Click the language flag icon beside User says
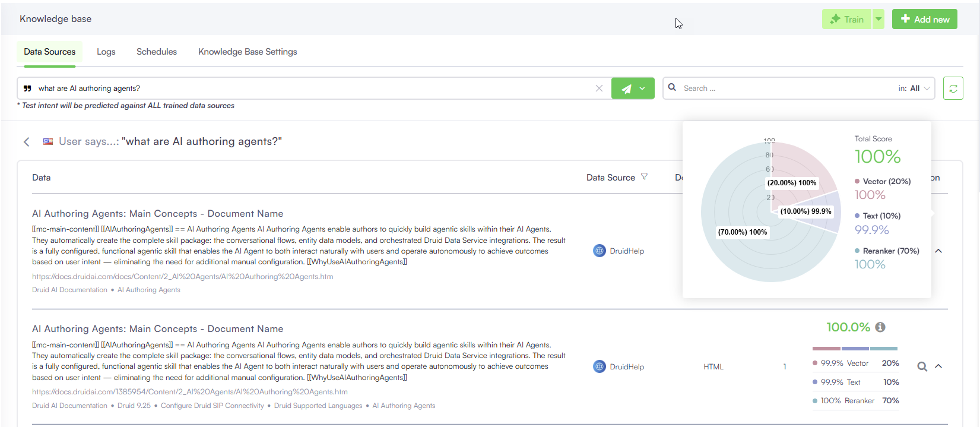This screenshot has width=980, height=427. click(x=48, y=141)
